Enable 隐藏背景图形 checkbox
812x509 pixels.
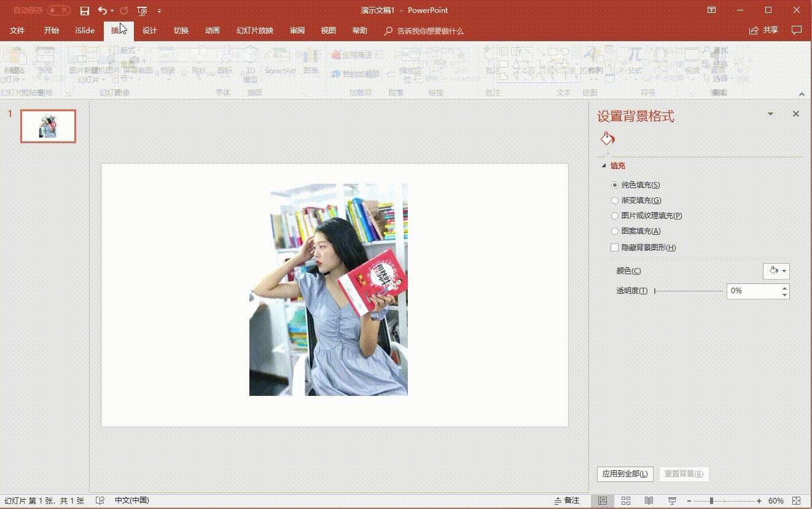click(615, 247)
